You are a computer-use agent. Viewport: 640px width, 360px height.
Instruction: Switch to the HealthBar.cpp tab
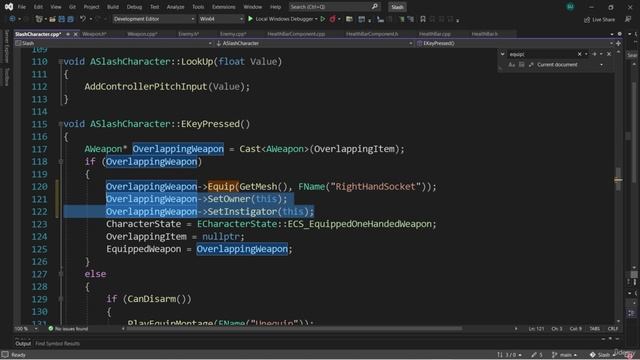pyautogui.click(x=435, y=34)
